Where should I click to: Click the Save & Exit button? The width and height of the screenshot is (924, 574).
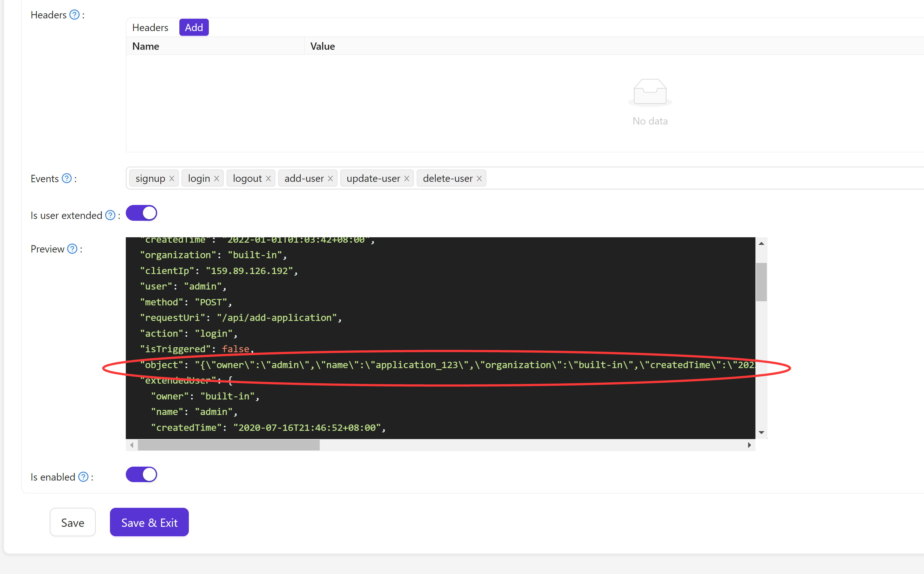(x=149, y=522)
